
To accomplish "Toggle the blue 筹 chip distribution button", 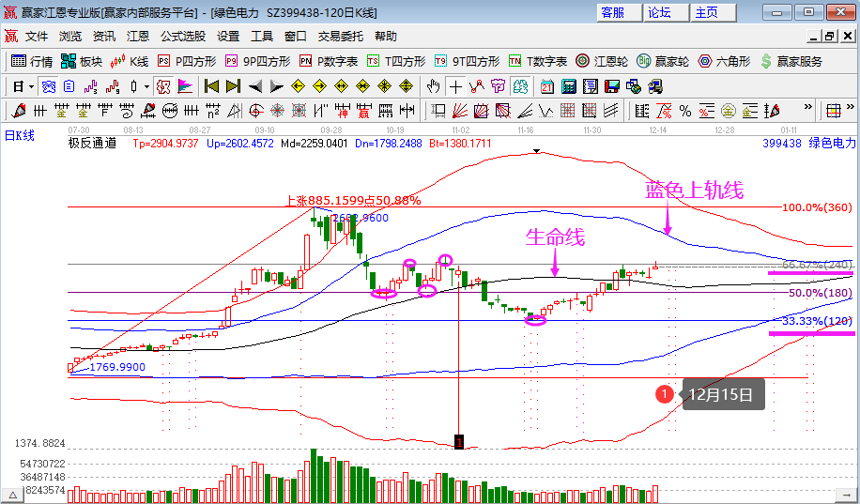I will (x=49, y=86).
